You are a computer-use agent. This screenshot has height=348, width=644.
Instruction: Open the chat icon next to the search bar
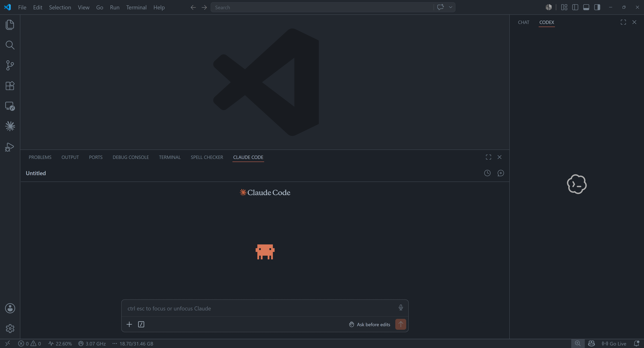click(441, 7)
